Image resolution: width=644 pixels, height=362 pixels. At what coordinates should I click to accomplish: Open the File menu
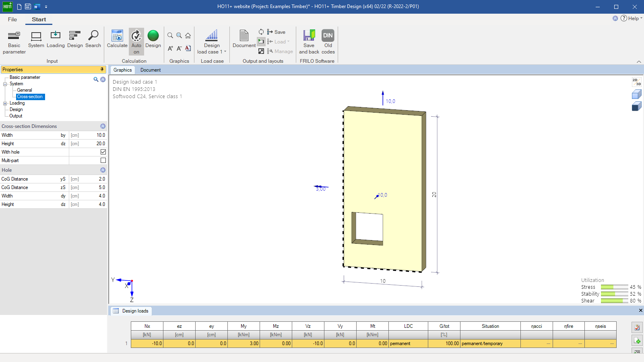point(12,19)
